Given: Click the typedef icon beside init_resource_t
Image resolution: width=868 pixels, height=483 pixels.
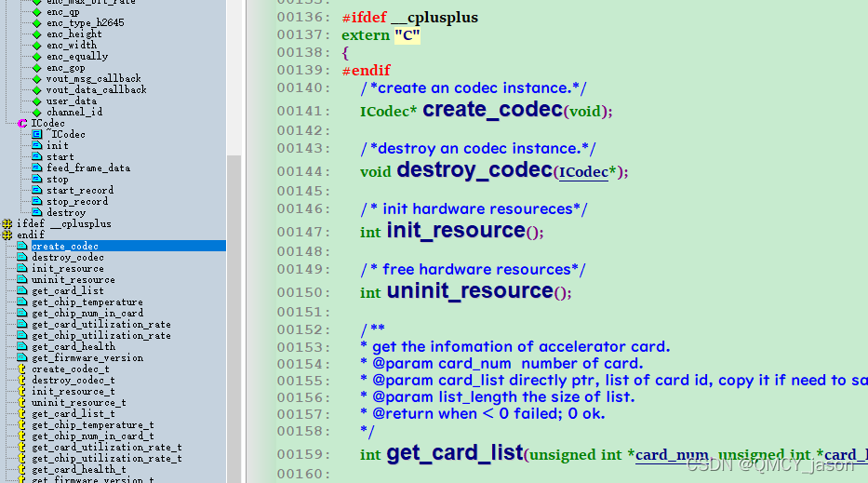Looking at the screenshot, I should [x=22, y=391].
